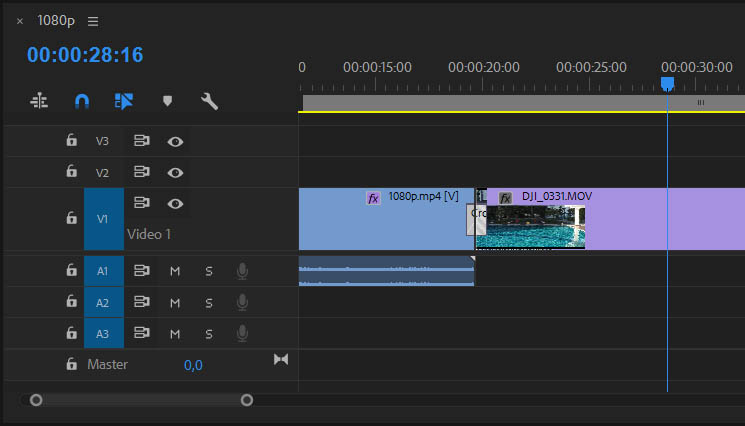Select the 1080p.mp4 audio clip on A1
Screen dimensions: 745x426
point(386,271)
